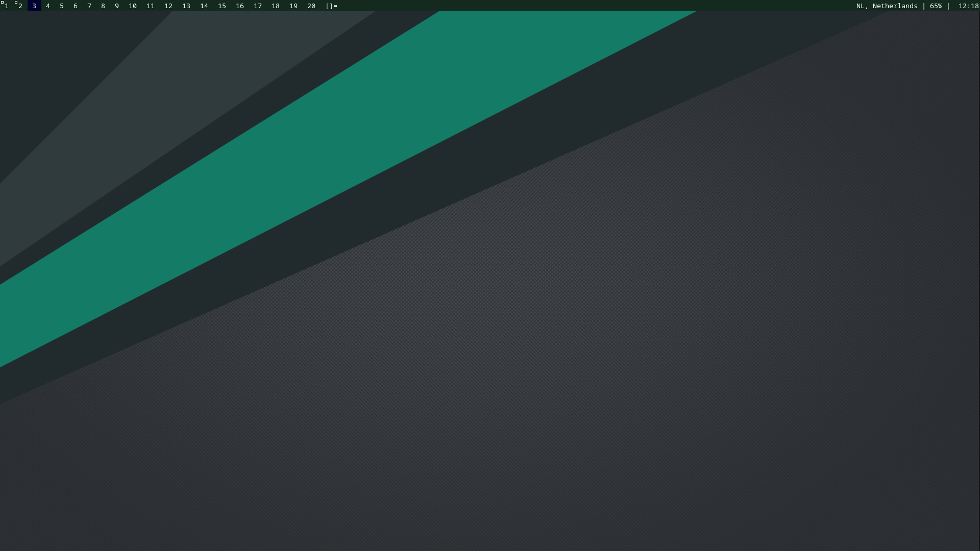Click the []= tiling layout symbol
Viewport: 980px width, 551px height.
331,6
